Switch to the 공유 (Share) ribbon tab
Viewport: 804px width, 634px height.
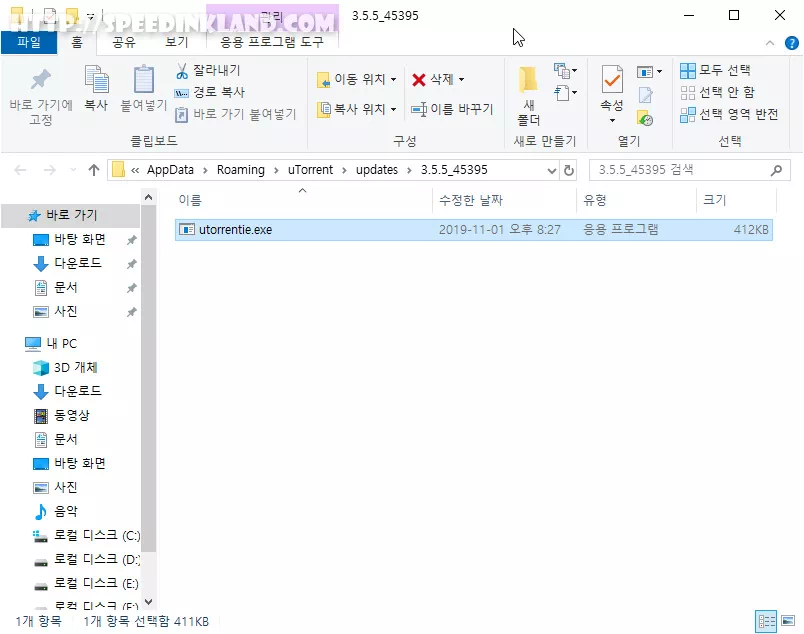click(124, 42)
